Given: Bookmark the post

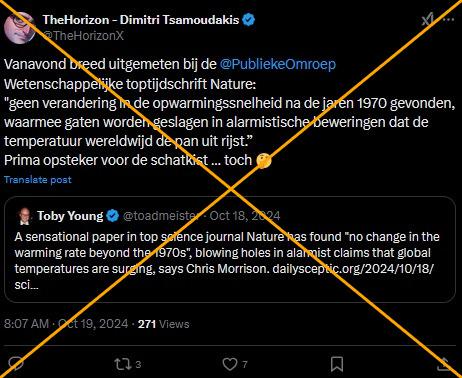Looking at the screenshot, I should pyautogui.click(x=337, y=364).
